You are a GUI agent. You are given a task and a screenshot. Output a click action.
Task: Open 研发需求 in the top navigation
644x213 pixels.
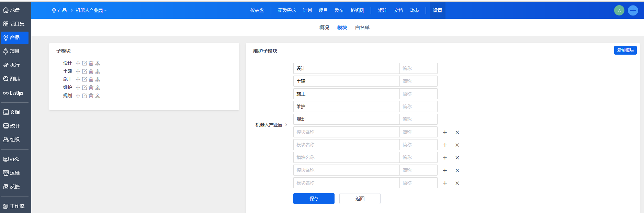tap(287, 10)
